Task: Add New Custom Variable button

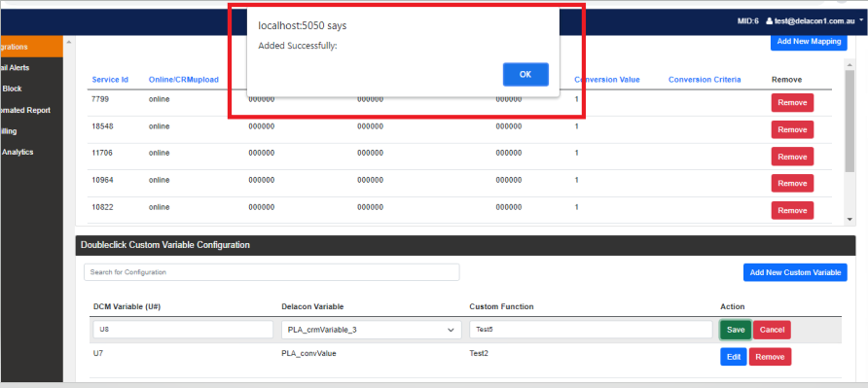Action: coord(795,272)
